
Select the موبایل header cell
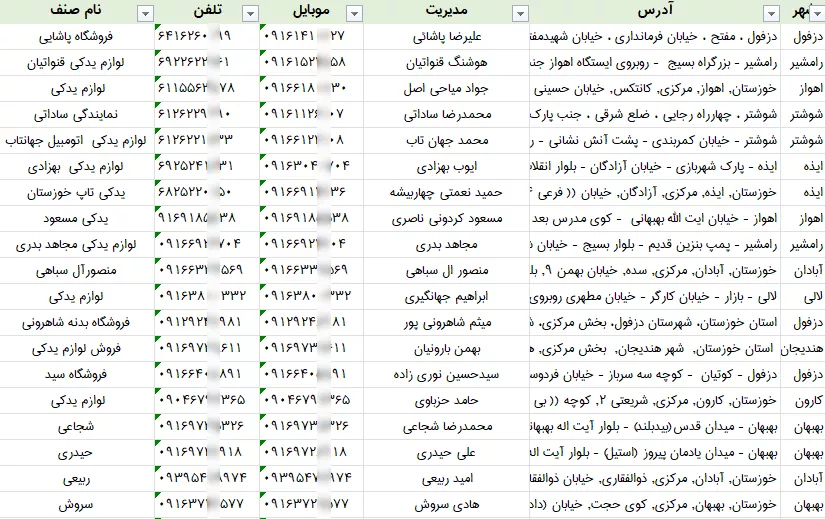click(x=311, y=12)
